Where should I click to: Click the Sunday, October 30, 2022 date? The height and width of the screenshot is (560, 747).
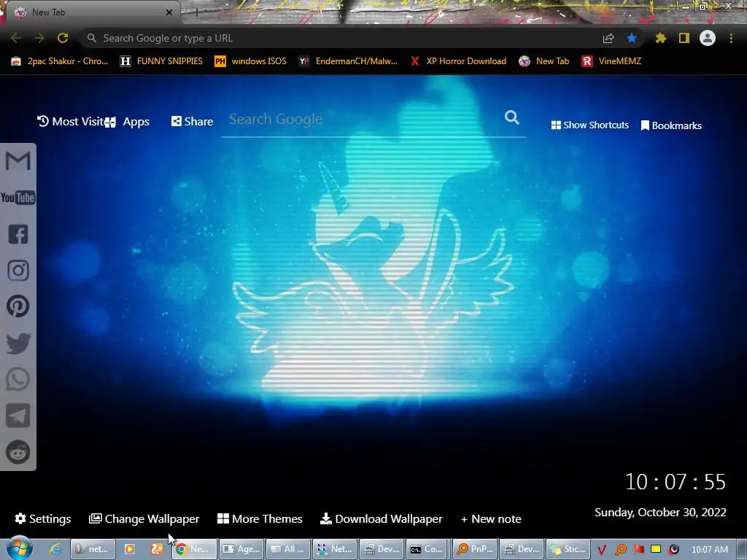pyautogui.click(x=660, y=513)
